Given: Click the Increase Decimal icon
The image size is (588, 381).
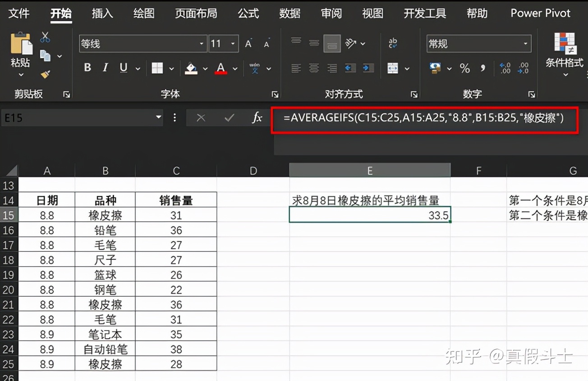Looking at the screenshot, I should 504,68.
